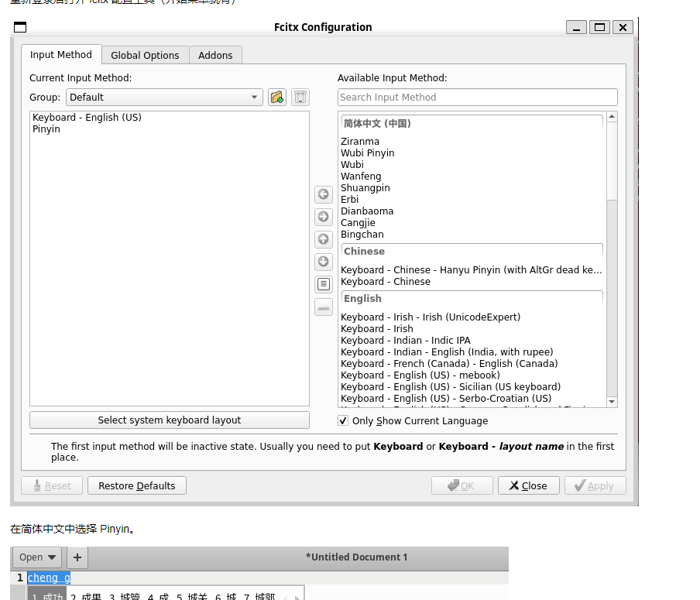
Task: Switch to Addons tab
Action: coord(215,56)
